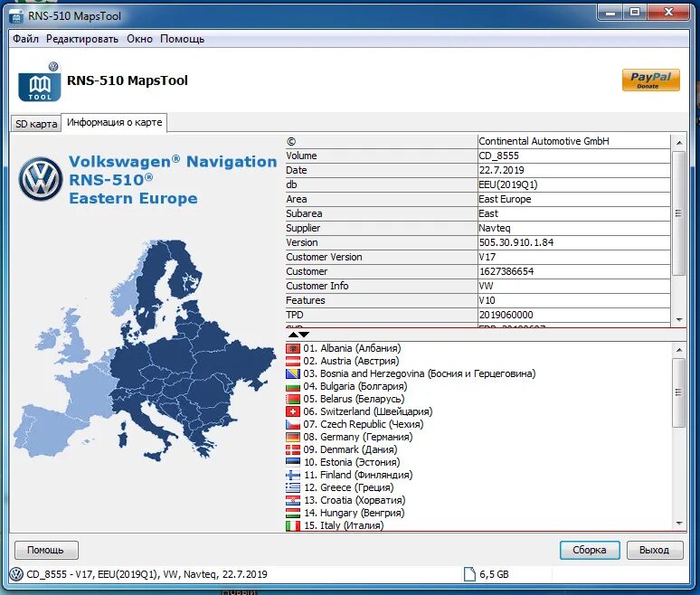Click the Italy flag icon
The width and height of the screenshot is (700, 595).
click(x=293, y=525)
